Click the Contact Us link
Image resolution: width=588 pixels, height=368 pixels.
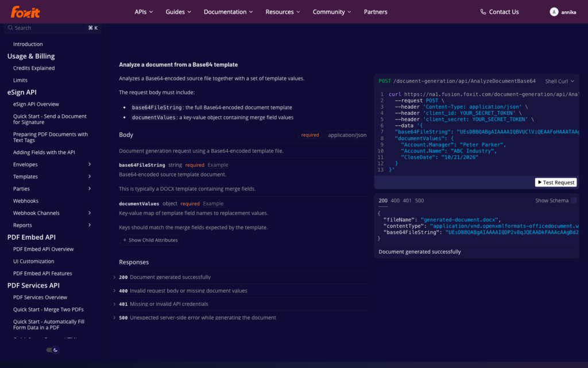(504, 12)
